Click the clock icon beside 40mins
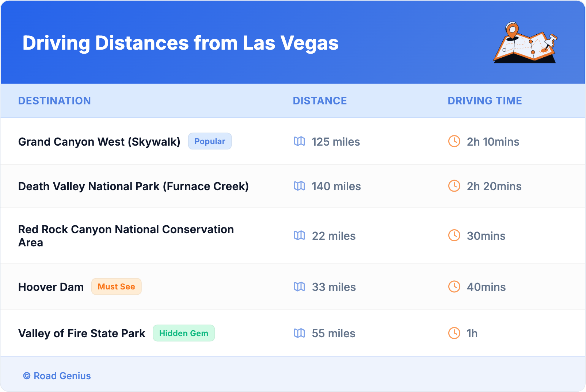 (454, 287)
